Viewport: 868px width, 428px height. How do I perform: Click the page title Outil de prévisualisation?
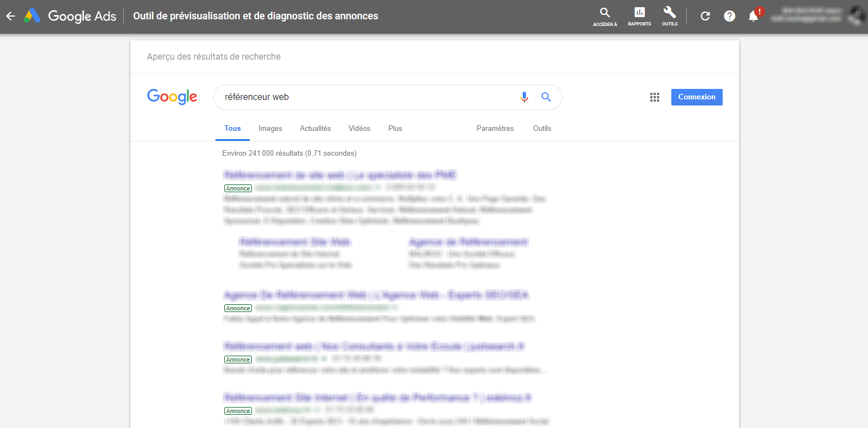pos(256,16)
